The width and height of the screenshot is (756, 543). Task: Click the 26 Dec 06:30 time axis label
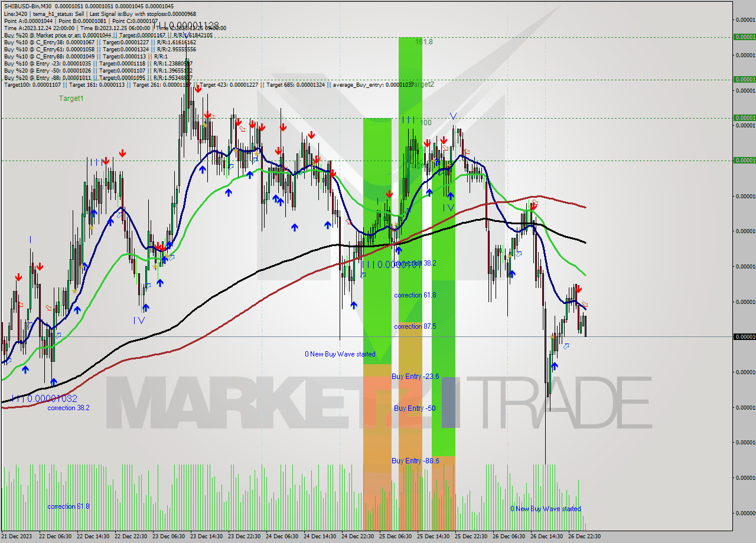click(x=509, y=537)
